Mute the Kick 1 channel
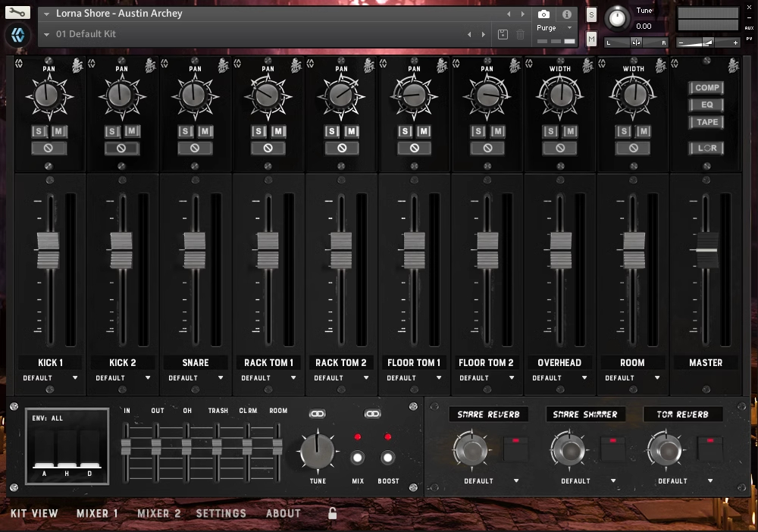The height and width of the screenshot is (532, 758). click(x=59, y=131)
